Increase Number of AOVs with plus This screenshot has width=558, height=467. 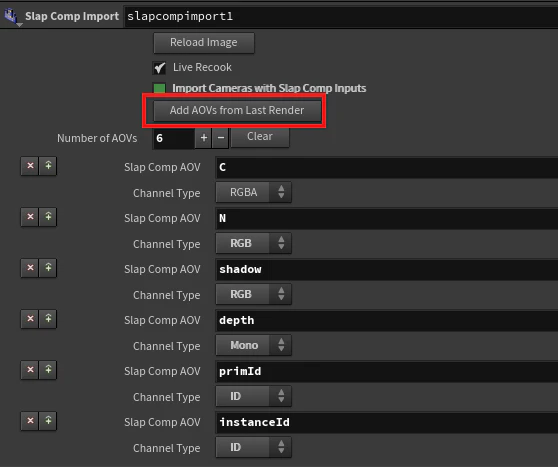(204, 138)
